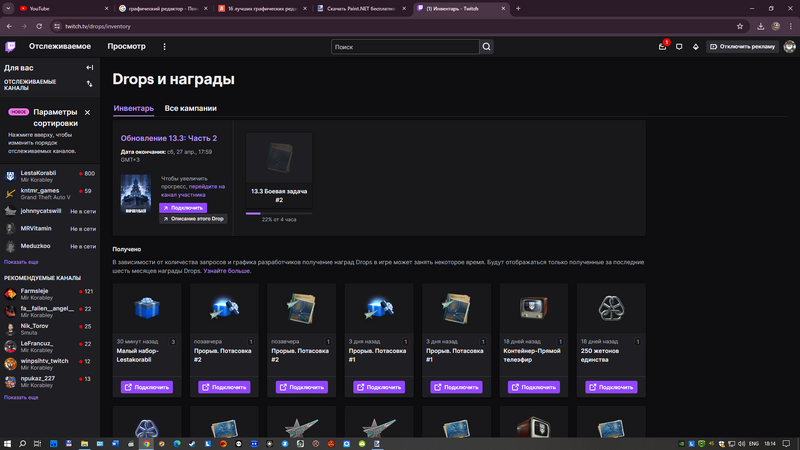800x450 pixels.
Task: Click the 'Отключить рекламу' button
Action: click(x=741, y=46)
